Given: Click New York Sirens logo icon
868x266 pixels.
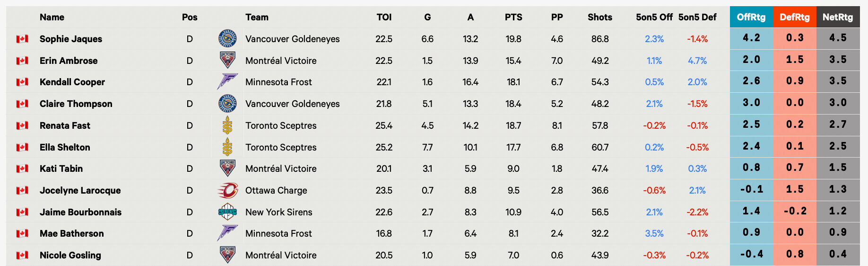Looking at the screenshot, I should coord(227,212).
